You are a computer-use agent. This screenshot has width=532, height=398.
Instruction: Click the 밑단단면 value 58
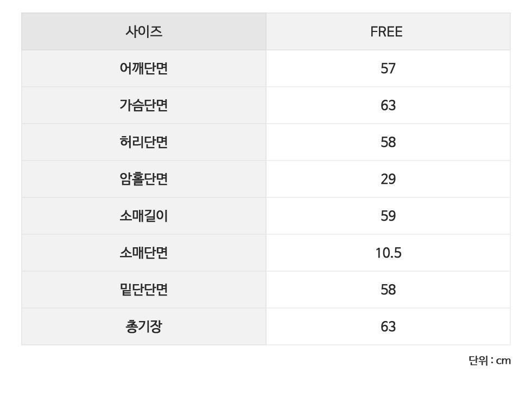388,290
